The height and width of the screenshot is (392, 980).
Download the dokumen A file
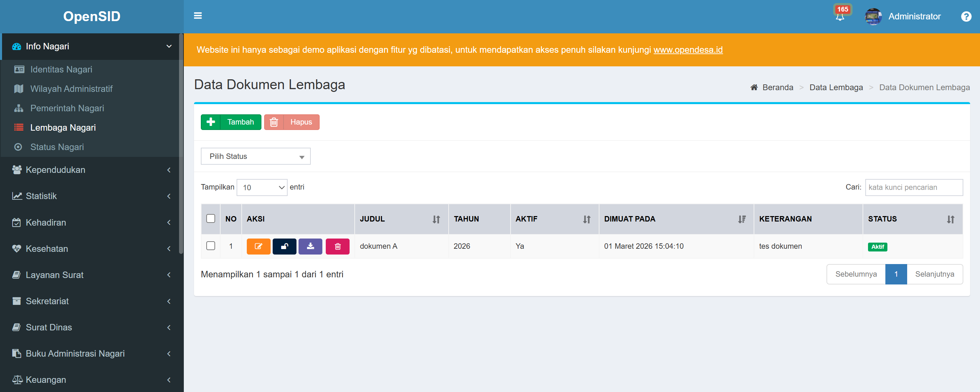[x=310, y=246]
